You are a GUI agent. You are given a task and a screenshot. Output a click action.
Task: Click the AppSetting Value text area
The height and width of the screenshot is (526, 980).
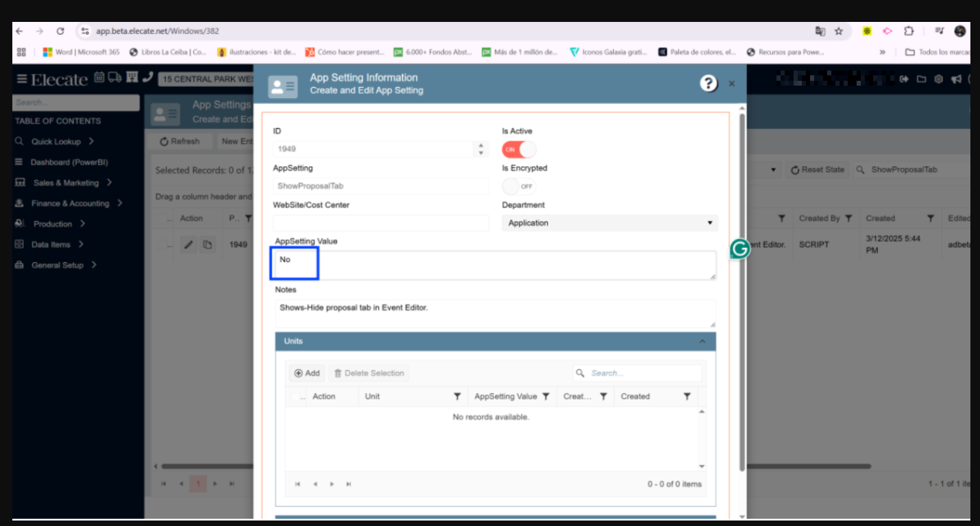pos(493,265)
